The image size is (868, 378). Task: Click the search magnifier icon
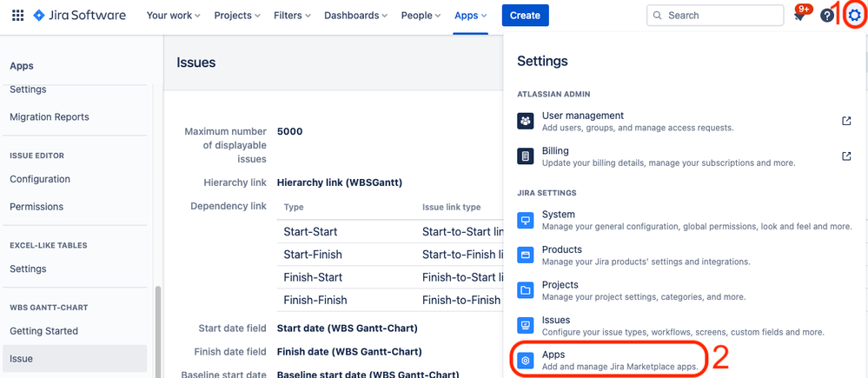coord(657,16)
